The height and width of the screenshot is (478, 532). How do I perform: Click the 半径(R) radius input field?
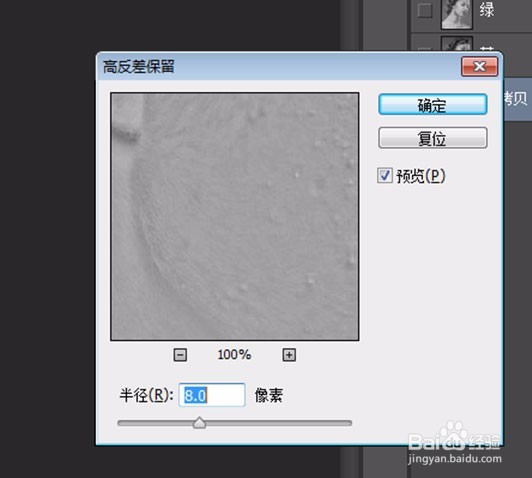pos(212,395)
